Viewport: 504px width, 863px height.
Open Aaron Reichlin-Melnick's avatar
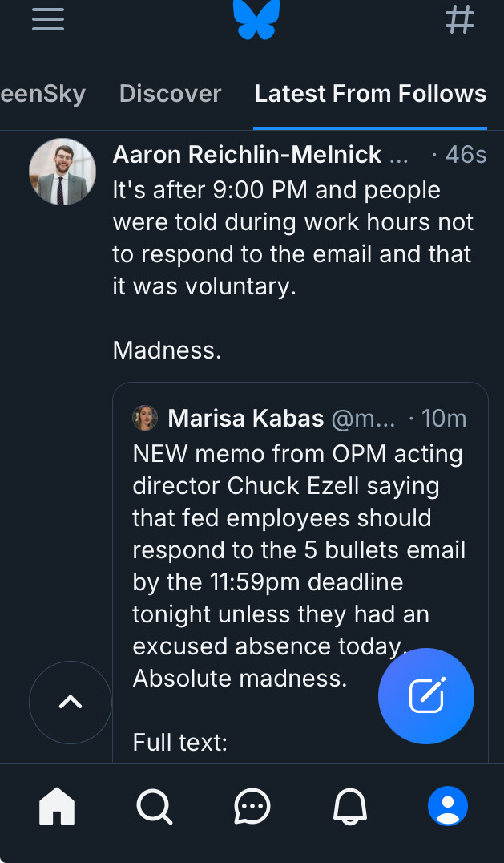[62, 172]
